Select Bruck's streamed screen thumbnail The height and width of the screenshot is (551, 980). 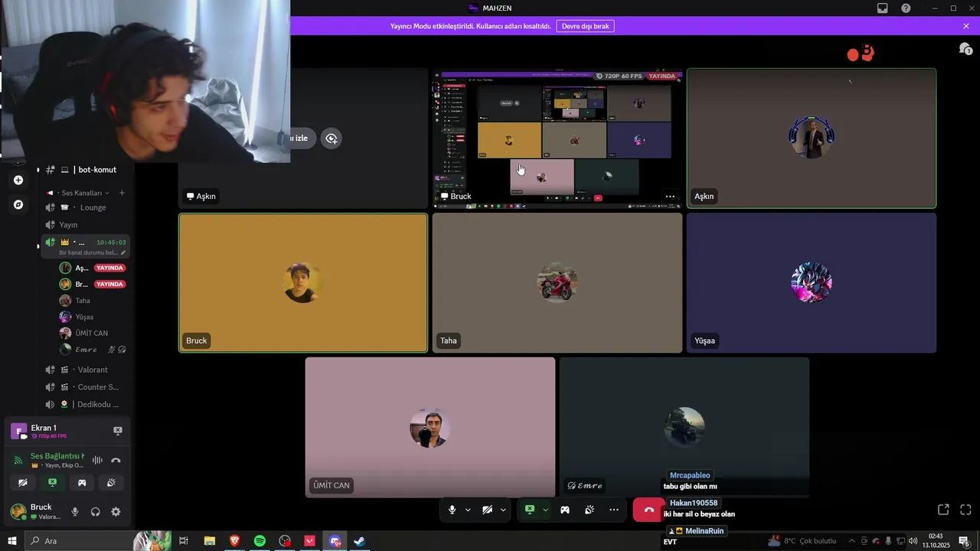tap(557, 139)
